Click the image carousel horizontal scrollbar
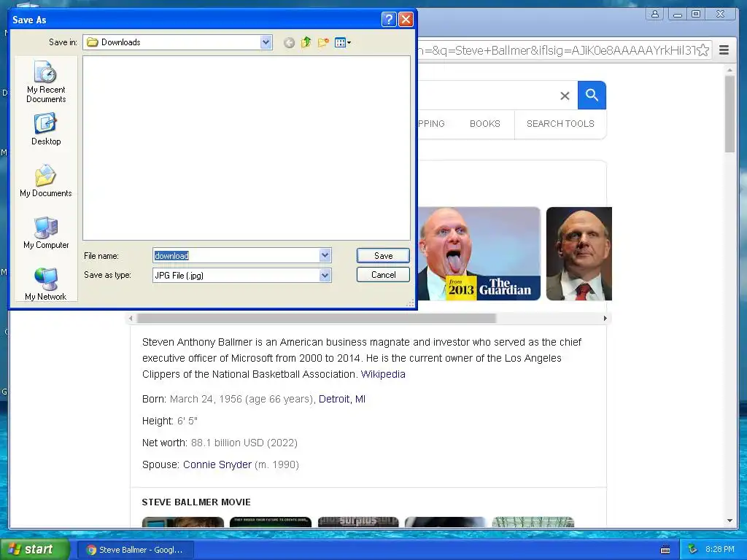 [x=317, y=318]
